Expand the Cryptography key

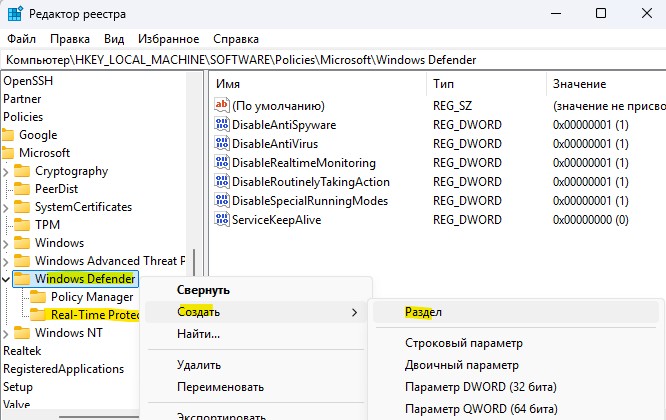pyautogui.click(x=6, y=172)
